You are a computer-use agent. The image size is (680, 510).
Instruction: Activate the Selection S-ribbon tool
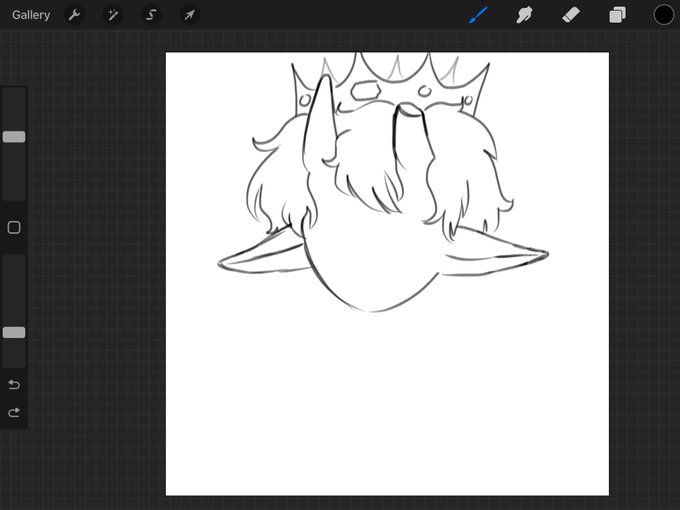pyautogui.click(x=151, y=15)
